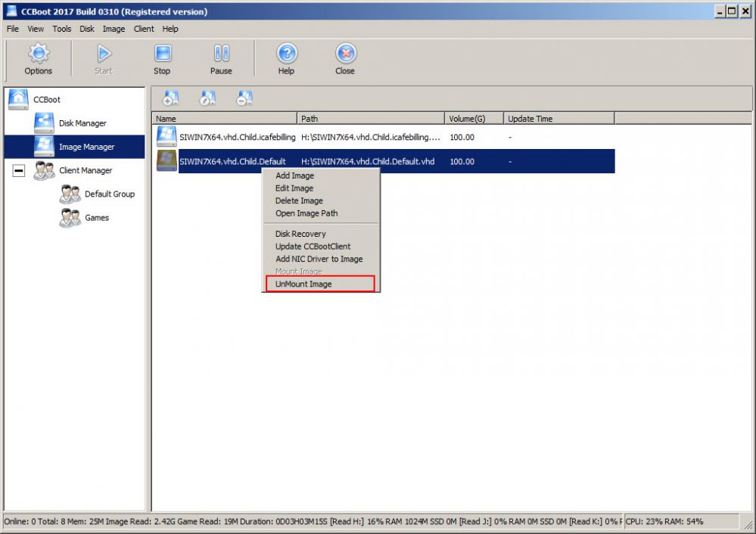Select the Image Manager tree label
Image resolution: width=756 pixels, height=534 pixels.
(87, 147)
